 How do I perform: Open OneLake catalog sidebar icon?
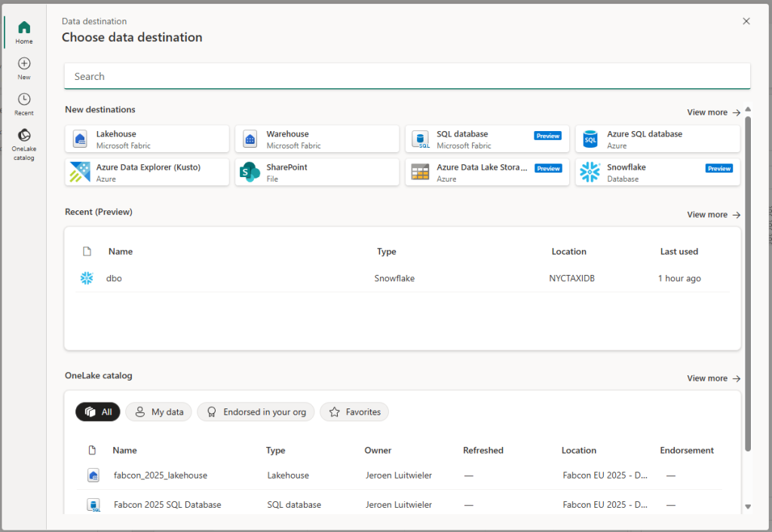(24, 143)
